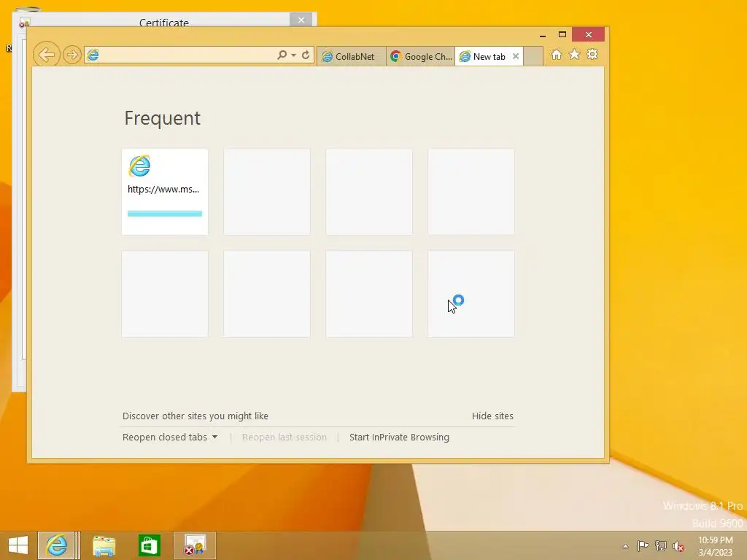This screenshot has width=747, height=560.
Task: Close the New tab tab
Action: coord(516,56)
